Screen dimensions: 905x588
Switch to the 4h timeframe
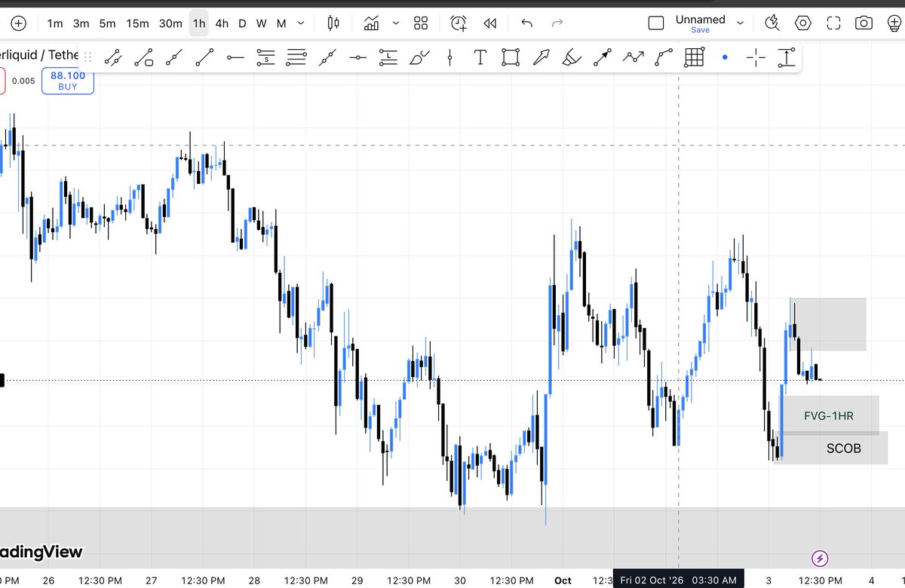point(222,23)
